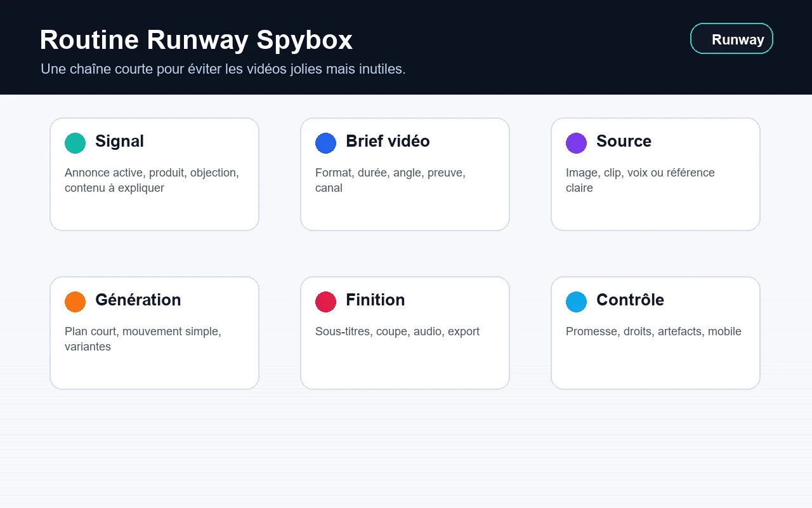The width and height of the screenshot is (812, 508).
Task: Select the Génération card heading
Action: pos(138,300)
